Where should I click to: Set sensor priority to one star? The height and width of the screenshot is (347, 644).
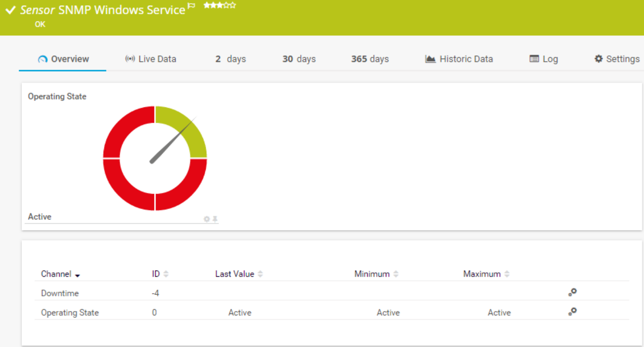206,6
